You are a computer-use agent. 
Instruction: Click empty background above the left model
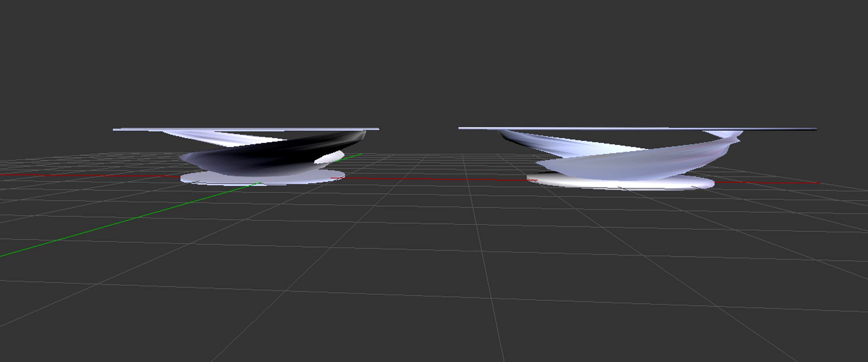click(x=246, y=68)
